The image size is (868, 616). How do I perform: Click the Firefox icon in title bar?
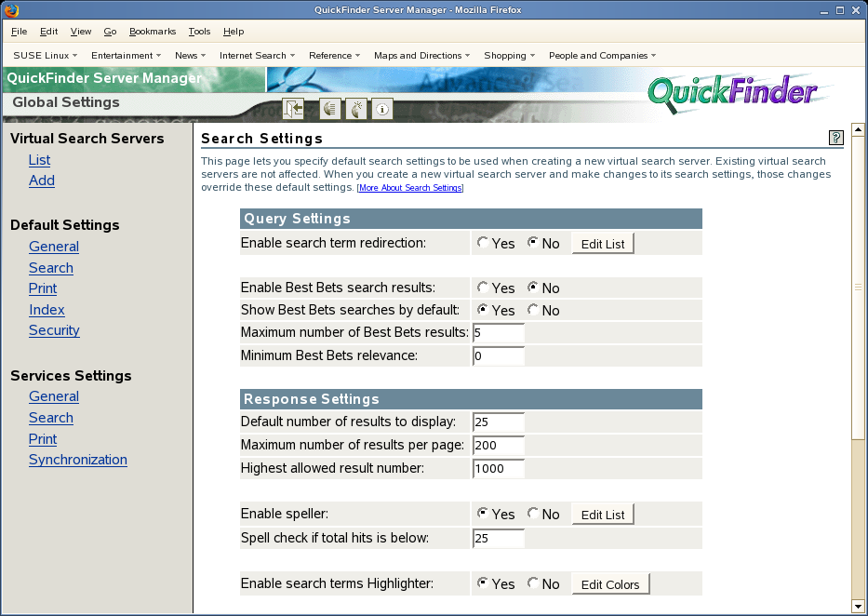(10, 10)
